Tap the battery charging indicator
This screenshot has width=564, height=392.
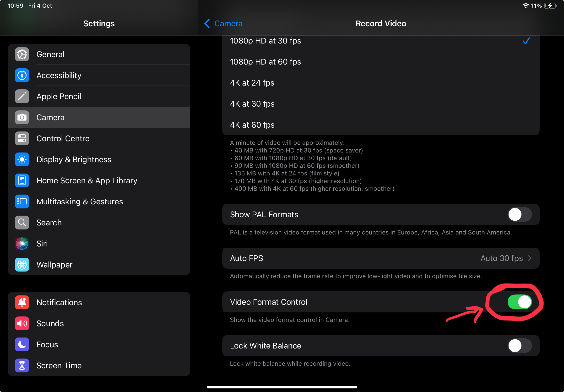coord(550,6)
